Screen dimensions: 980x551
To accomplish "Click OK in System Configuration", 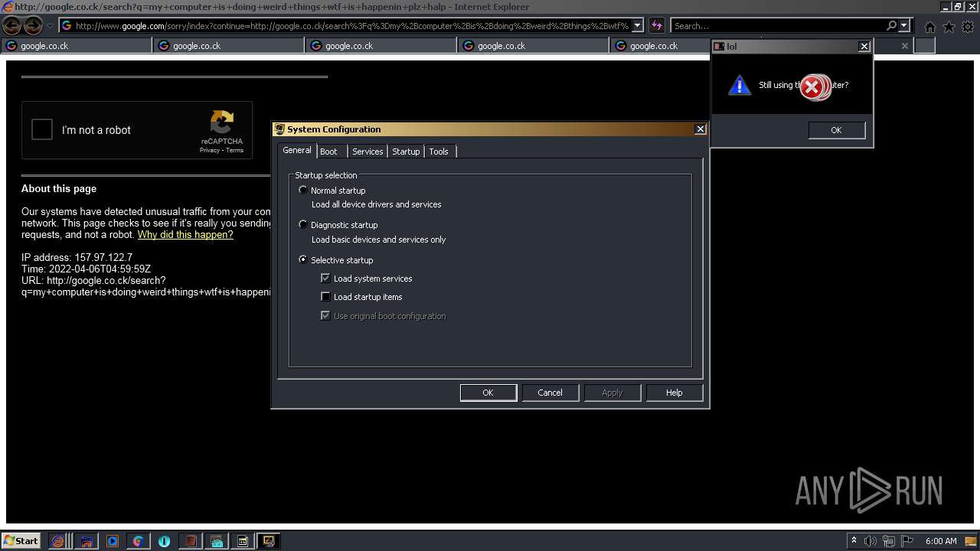I will pyautogui.click(x=488, y=393).
